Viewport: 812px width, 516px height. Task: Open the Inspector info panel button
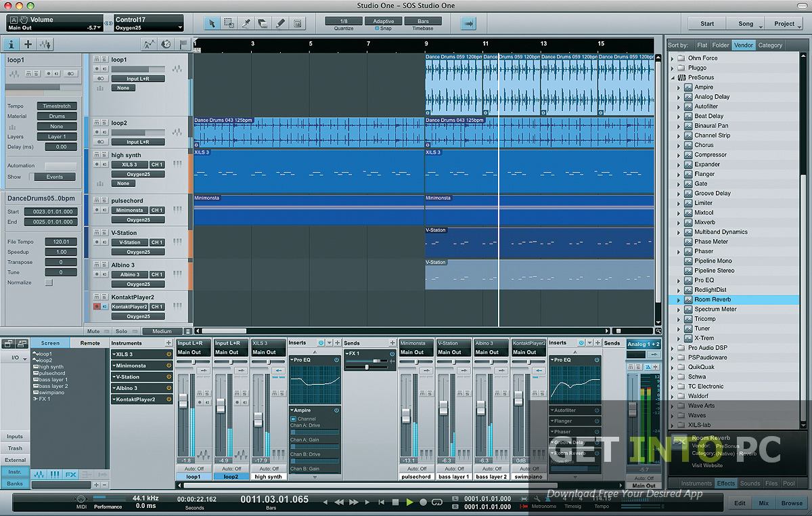click(12, 45)
